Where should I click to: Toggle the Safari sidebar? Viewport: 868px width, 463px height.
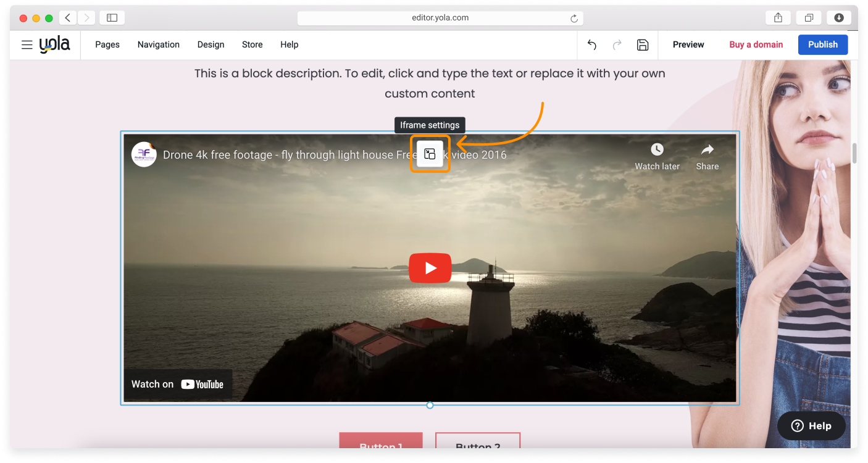tap(112, 17)
